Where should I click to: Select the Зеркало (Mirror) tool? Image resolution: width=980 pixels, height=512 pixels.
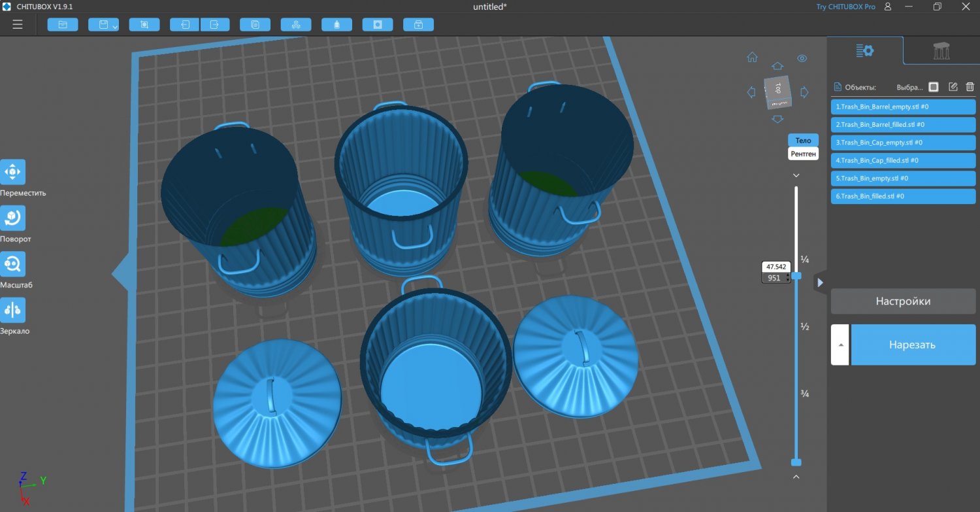click(12, 309)
